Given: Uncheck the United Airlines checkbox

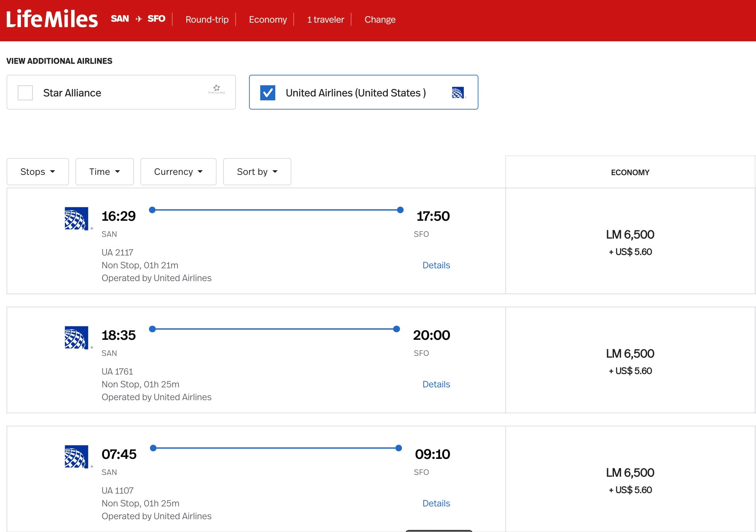Looking at the screenshot, I should coord(267,93).
